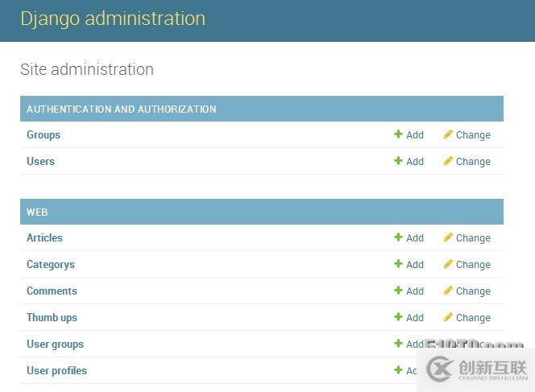Select Add link text for Users
535x392 pixels.
pyautogui.click(x=415, y=162)
